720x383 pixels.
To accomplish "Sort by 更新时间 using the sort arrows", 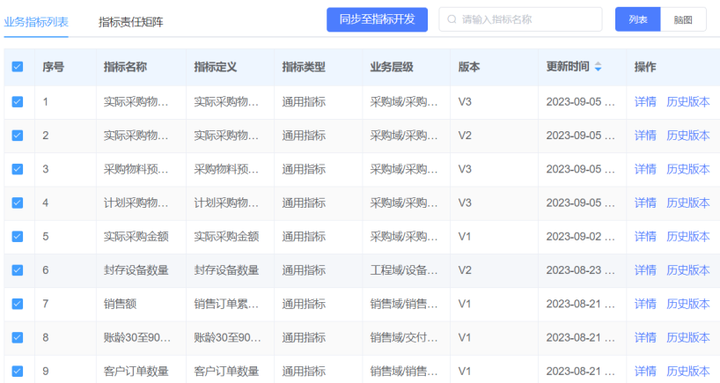I will (x=598, y=67).
